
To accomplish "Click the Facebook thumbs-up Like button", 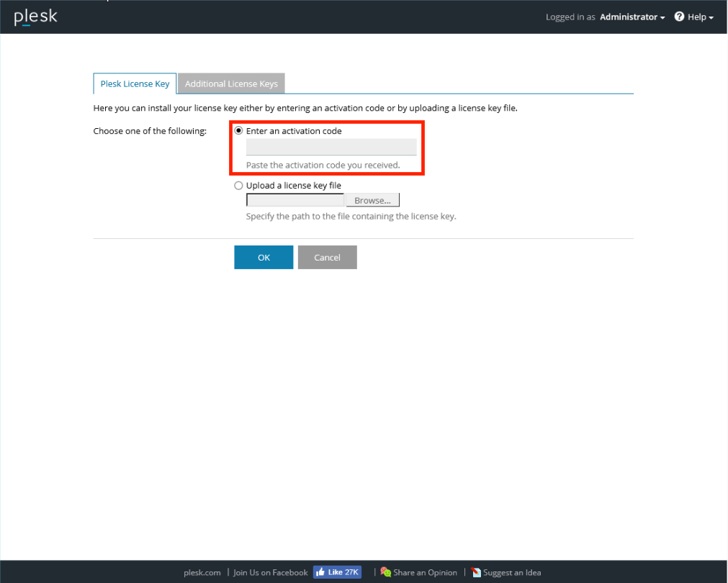I will pos(336,572).
